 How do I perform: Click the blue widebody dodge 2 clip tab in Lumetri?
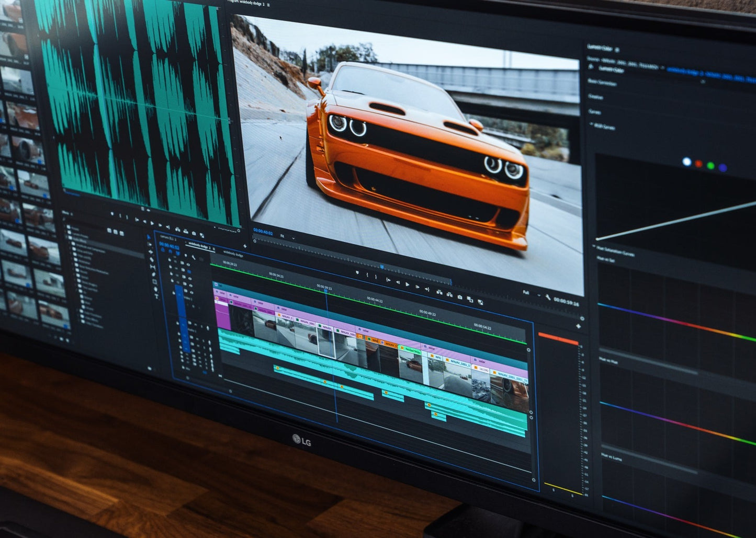[x=711, y=75]
